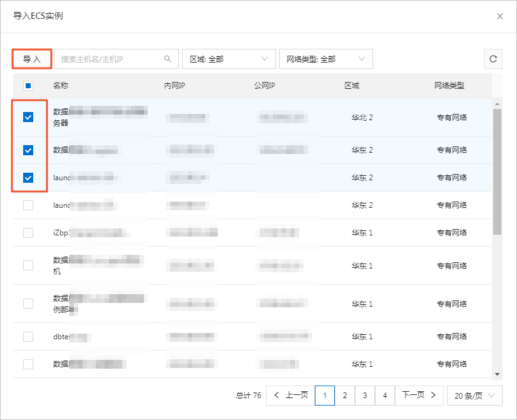Go to page 4
The height and width of the screenshot is (420, 517).
[385, 395]
